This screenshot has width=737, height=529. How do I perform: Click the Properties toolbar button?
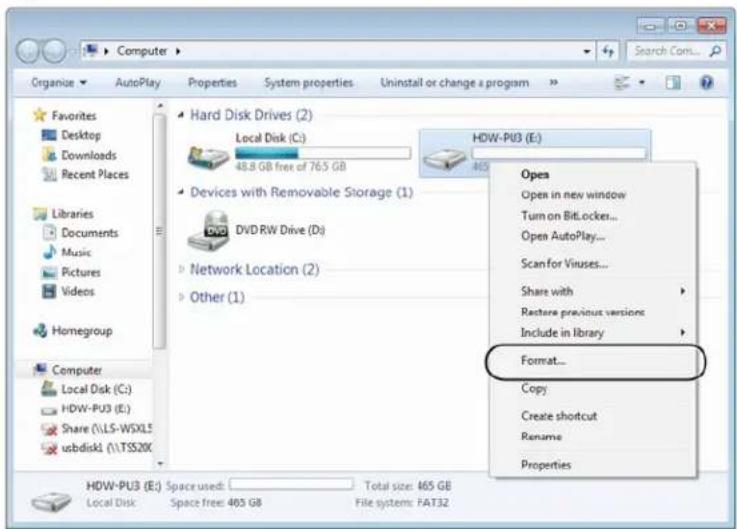point(212,83)
